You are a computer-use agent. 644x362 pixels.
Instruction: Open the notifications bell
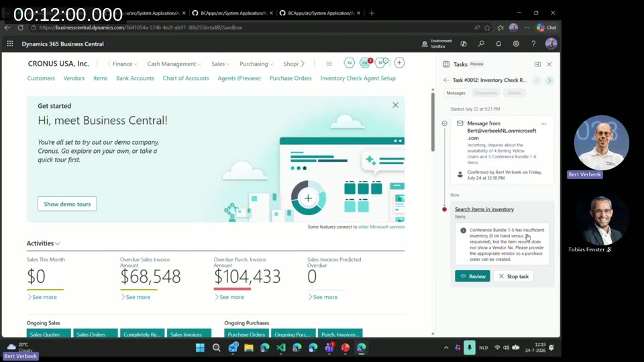498,44
